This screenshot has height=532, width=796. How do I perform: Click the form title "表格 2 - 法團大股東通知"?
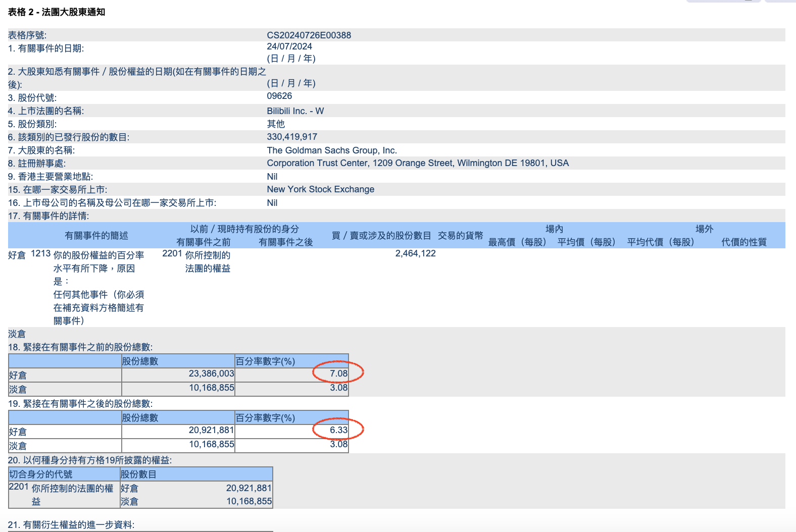pos(57,12)
